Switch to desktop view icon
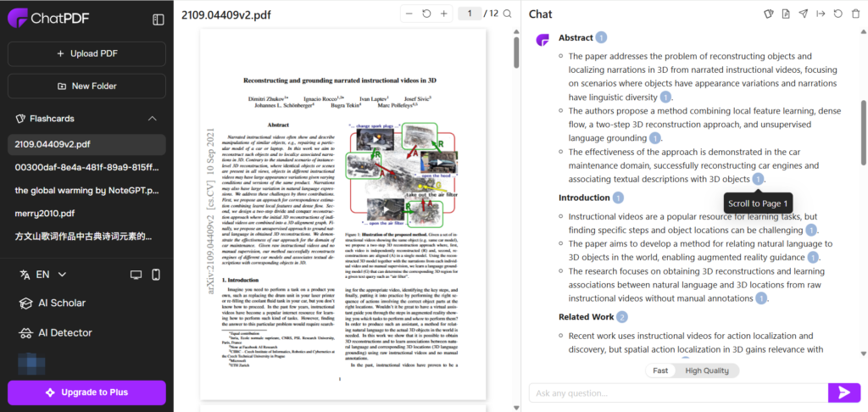This screenshot has width=868, height=412. point(136,274)
